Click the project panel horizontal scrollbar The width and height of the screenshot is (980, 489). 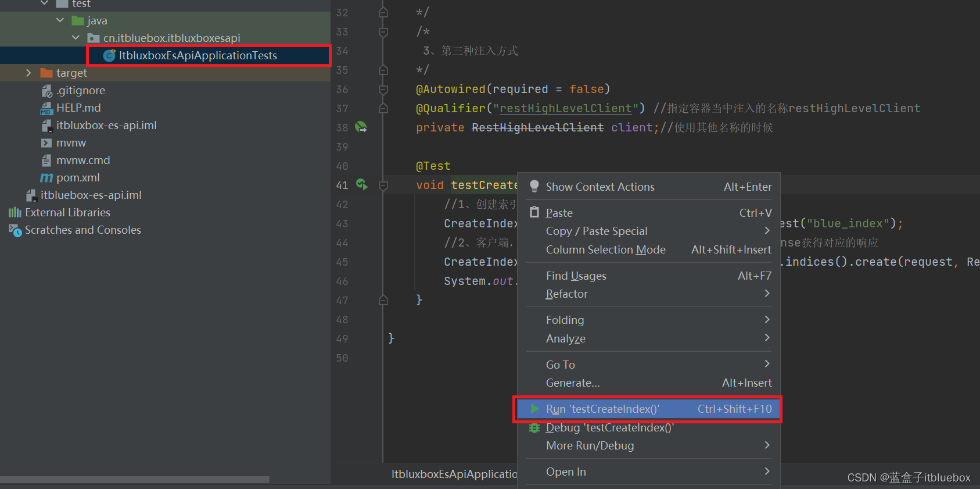[135, 480]
